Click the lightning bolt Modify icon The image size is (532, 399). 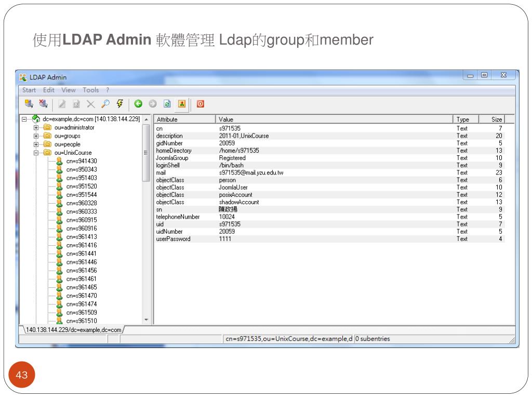(x=120, y=104)
